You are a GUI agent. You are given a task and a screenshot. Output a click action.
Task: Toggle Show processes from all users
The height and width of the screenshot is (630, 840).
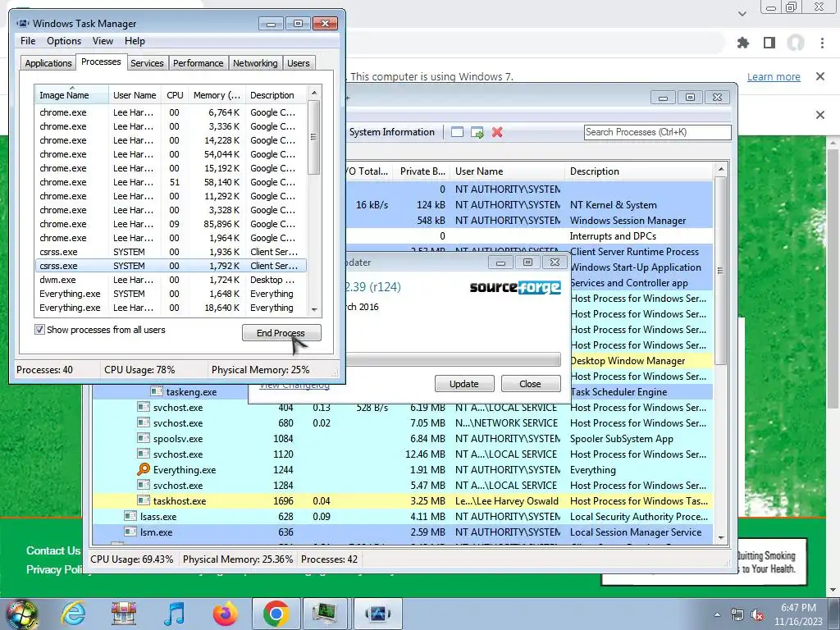pyautogui.click(x=39, y=330)
